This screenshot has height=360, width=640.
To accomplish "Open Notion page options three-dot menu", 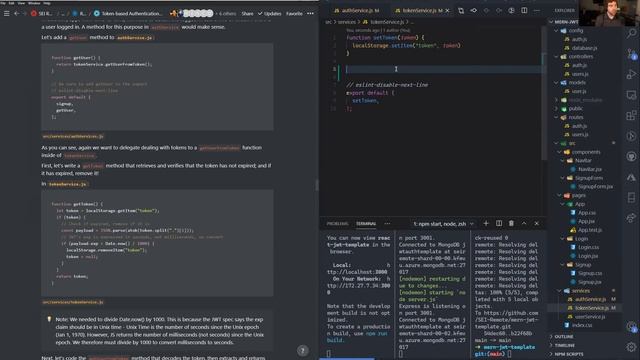I will tap(310, 13).
